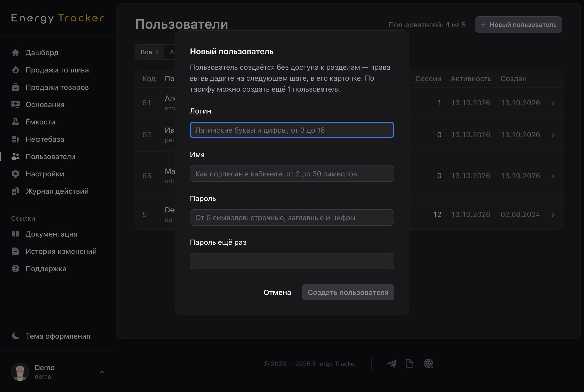
Task: Open Основания in the sidebar
Action: 45,105
